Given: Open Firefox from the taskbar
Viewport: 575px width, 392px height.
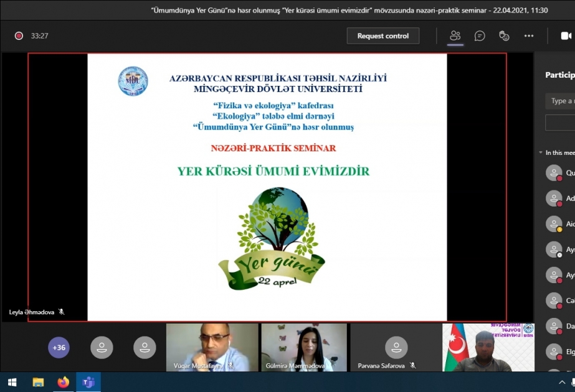Looking at the screenshot, I should click(x=63, y=383).
